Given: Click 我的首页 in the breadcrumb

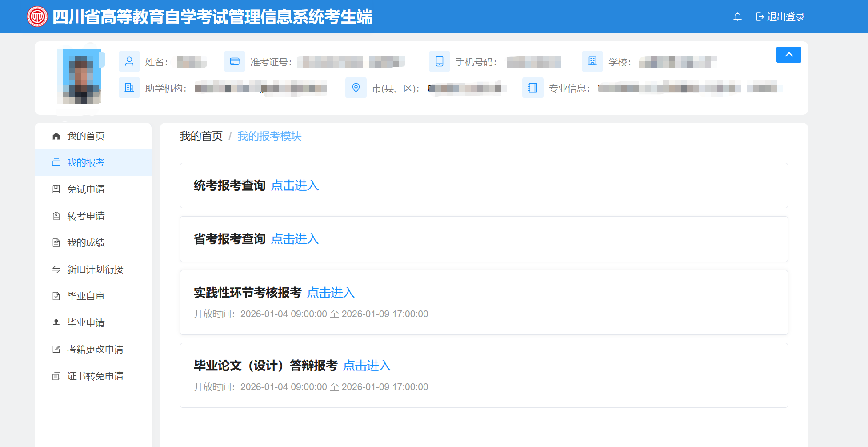Looking at the screenshot, I should pyautogui.click(x=201, y=136).
